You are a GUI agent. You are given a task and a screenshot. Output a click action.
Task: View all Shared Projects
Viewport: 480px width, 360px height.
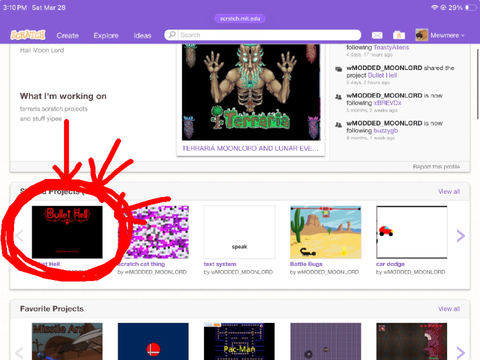[x=449, y=191]
